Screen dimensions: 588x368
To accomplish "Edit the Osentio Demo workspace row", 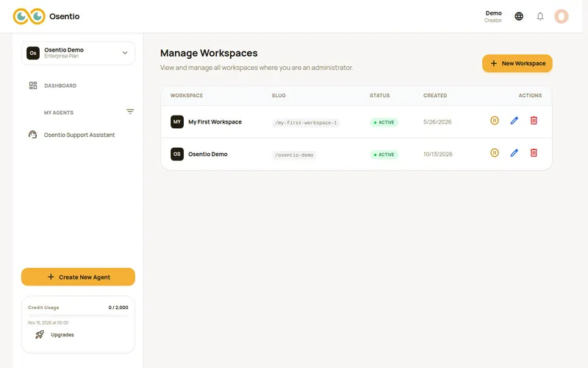I will click(514, 153).
